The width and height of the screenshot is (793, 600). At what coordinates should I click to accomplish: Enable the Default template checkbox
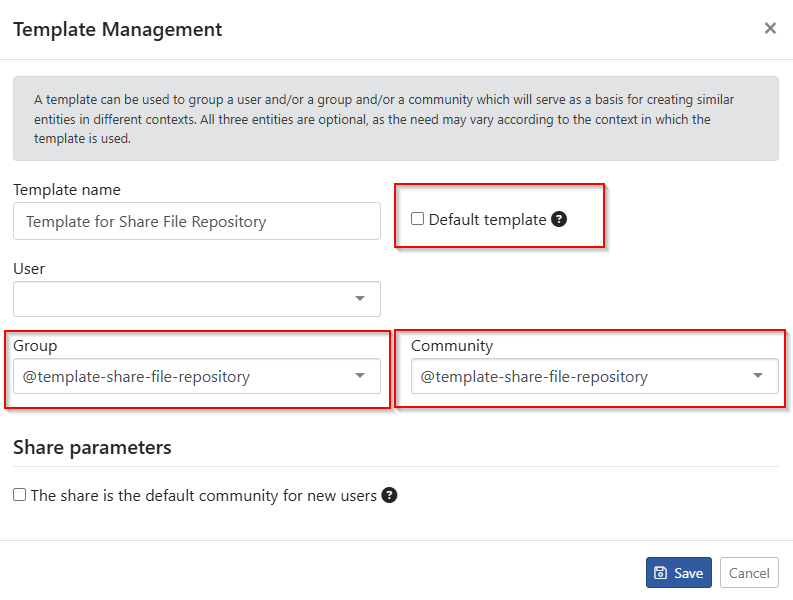417,219
